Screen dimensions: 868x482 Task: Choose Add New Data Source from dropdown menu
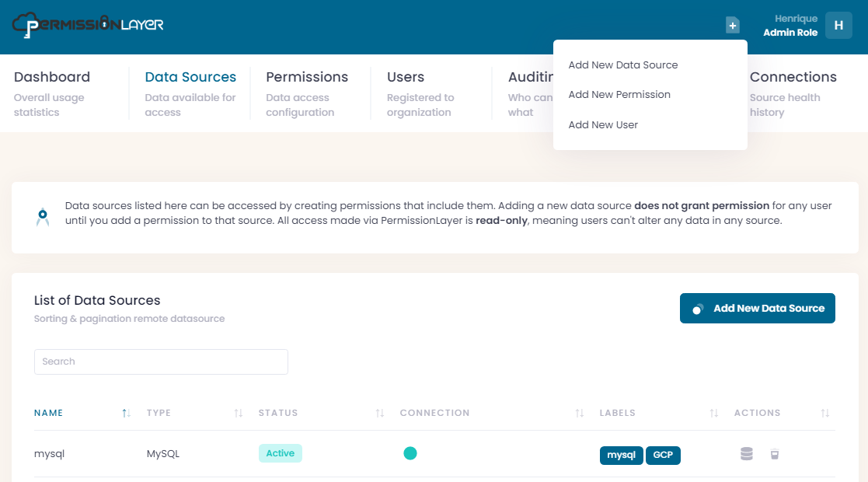coord(622,65)
